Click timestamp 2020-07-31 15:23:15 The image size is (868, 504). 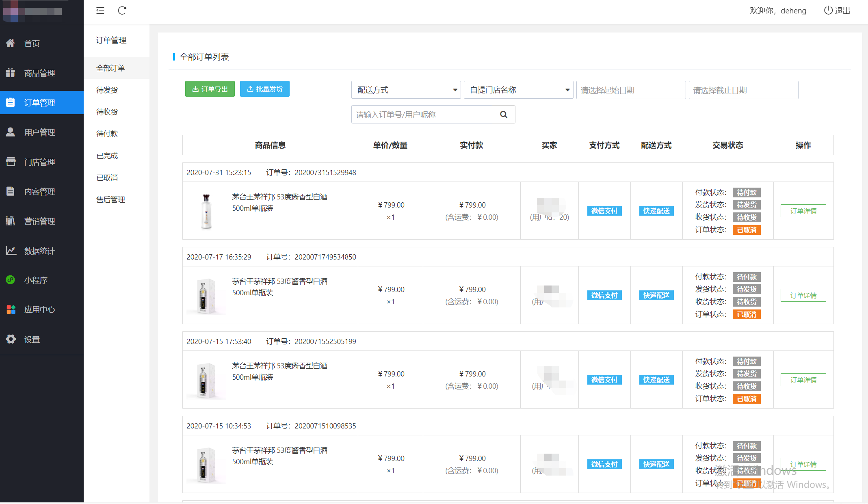click(219, 172)
